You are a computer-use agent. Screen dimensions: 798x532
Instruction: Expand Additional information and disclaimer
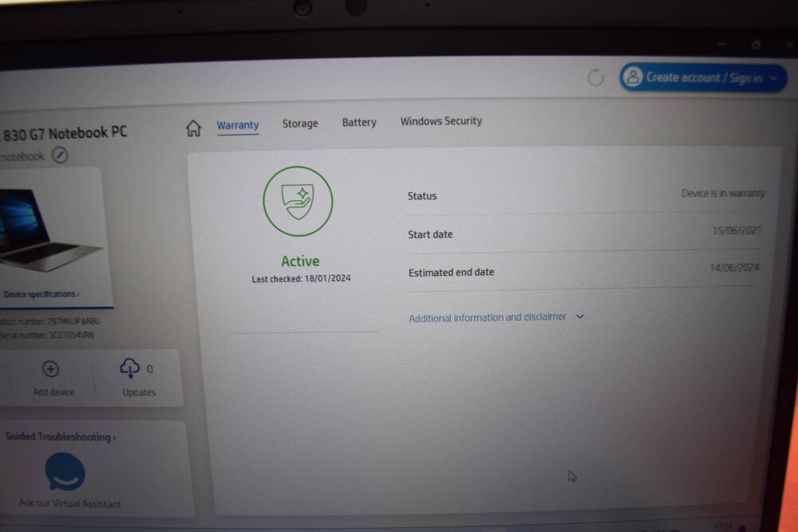[x=496, y=317]
